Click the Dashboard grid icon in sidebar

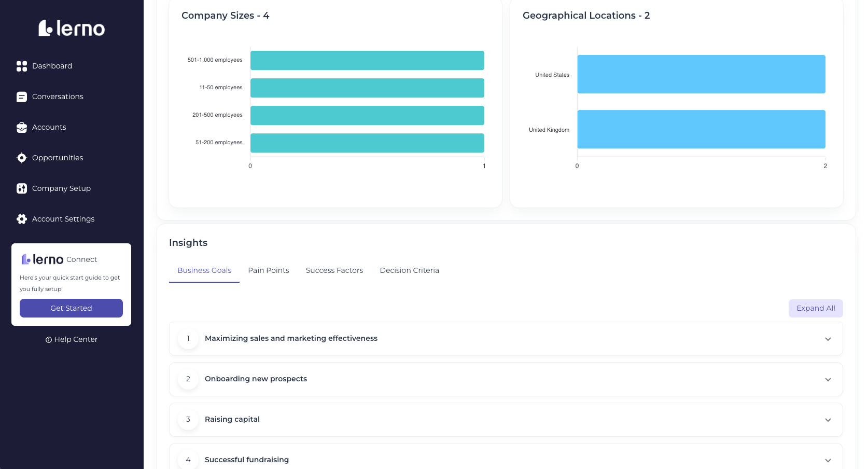(22, 66)
